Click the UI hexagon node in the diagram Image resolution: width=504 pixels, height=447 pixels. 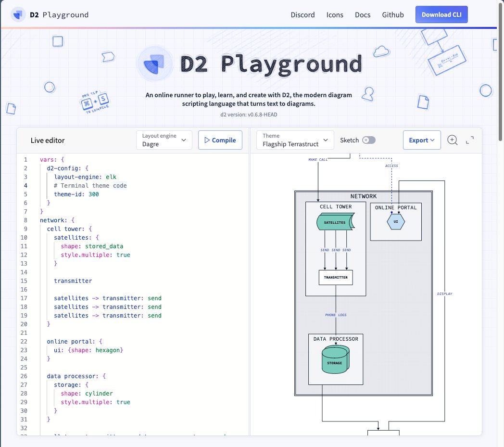396,221
